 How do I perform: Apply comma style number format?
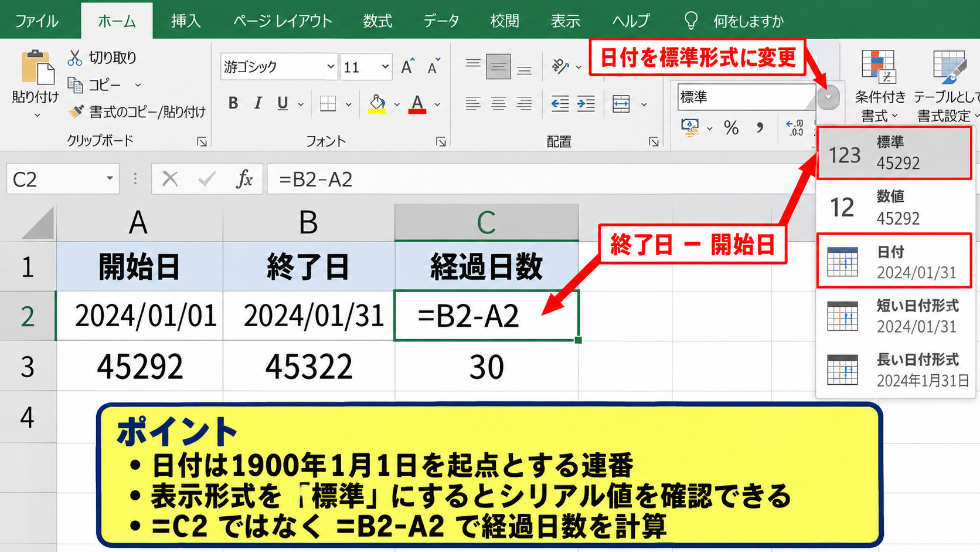tap(760, 127)
